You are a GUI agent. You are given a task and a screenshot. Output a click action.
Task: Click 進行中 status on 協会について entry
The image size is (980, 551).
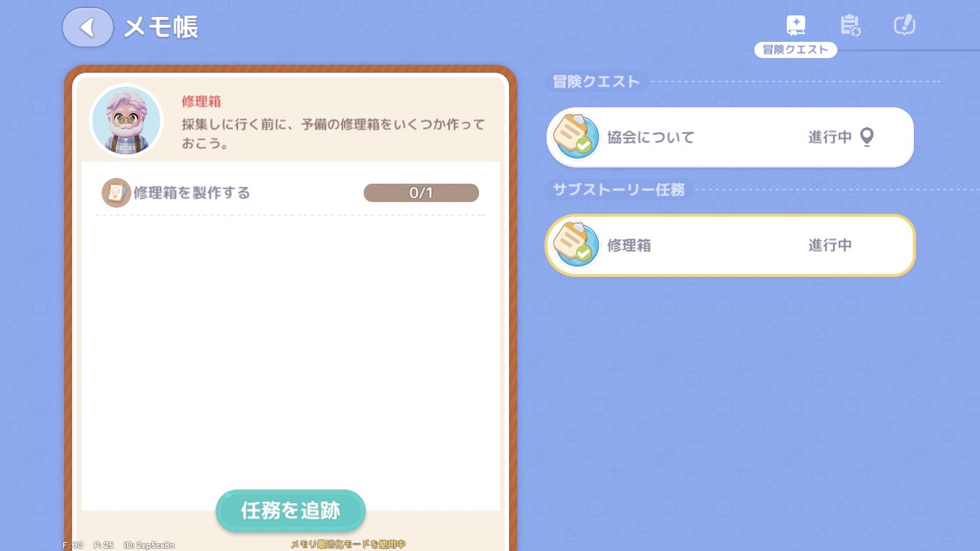click(830, 137)
